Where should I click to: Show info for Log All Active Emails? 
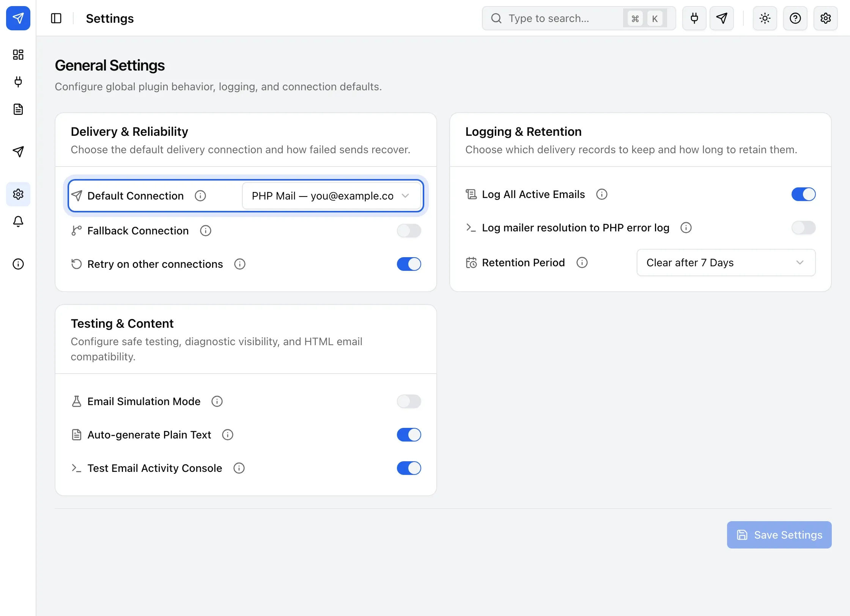click(x=602, y=194)
